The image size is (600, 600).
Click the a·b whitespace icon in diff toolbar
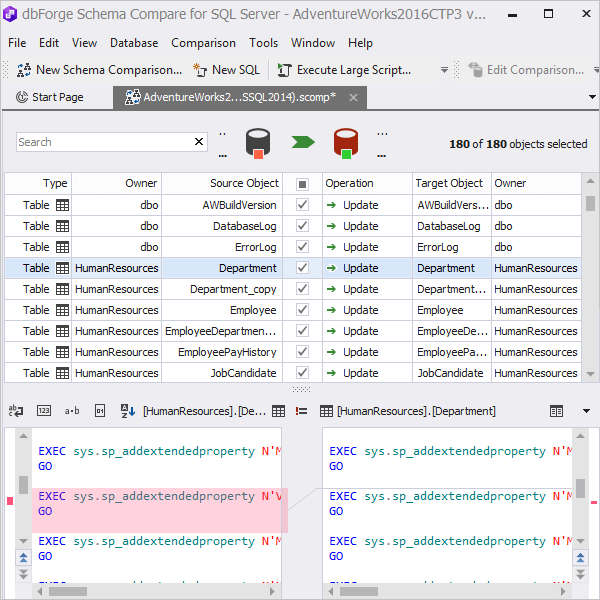click(72, 411)
